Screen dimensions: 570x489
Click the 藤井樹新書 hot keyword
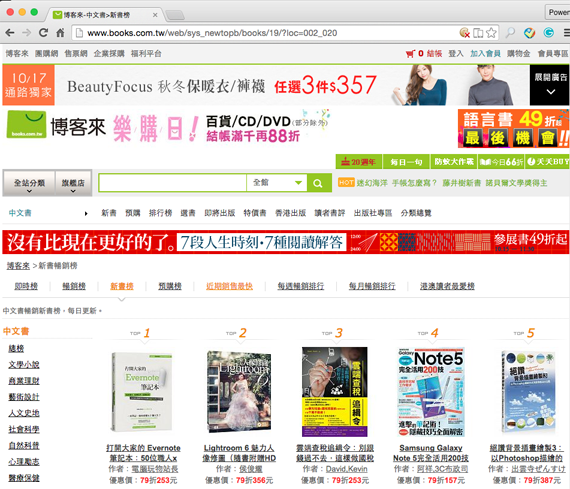tap(462, 183)
